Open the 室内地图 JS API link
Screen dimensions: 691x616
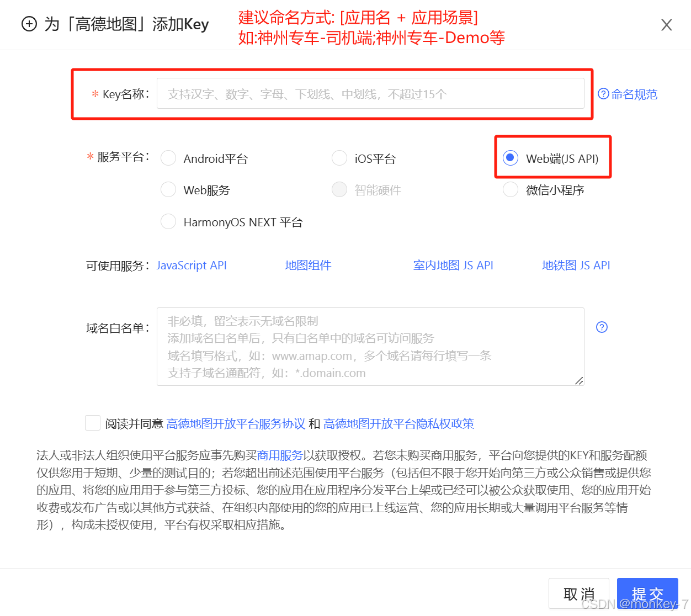point(453,265)
